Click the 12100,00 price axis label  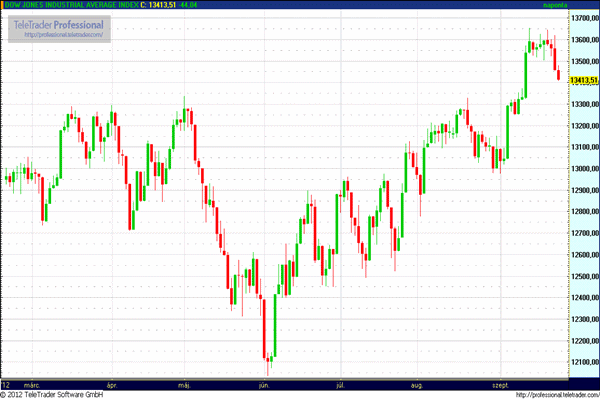(583, 361)
